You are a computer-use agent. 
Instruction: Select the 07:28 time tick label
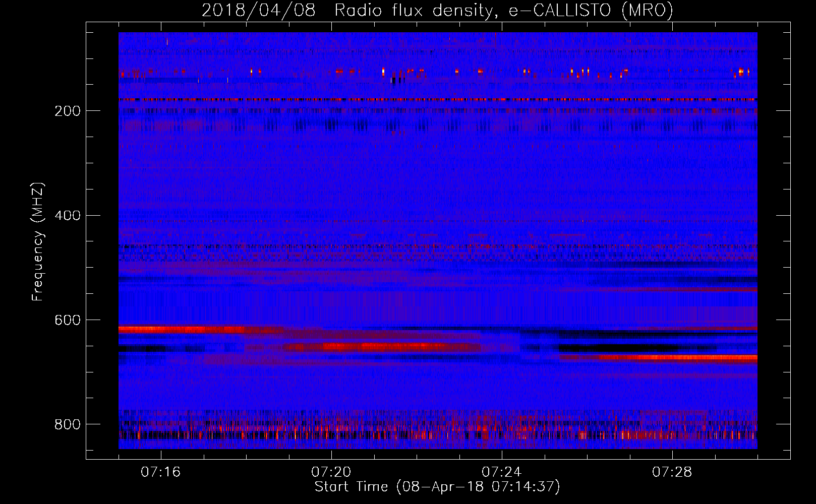pyautogui.click(x=672, y=472)
